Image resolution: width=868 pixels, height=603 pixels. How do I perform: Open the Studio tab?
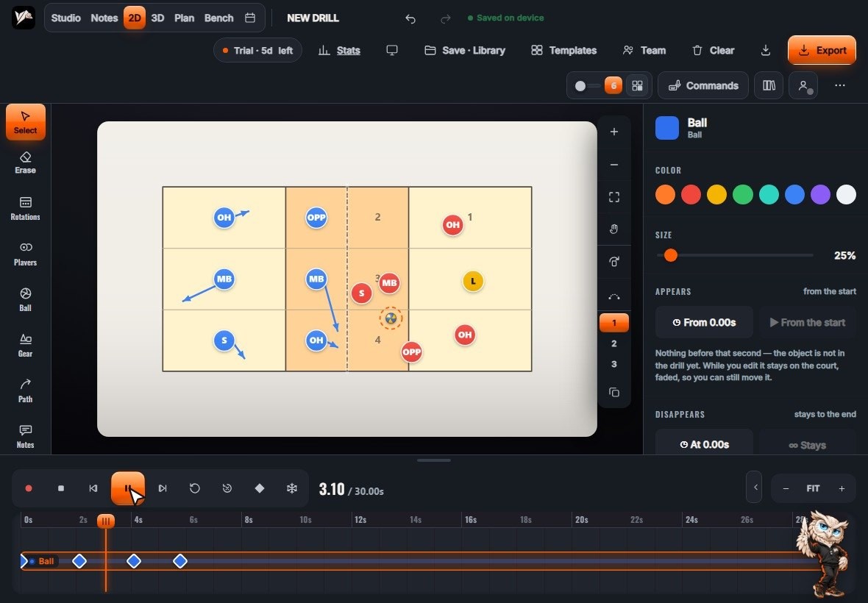(x=66, y=18)
